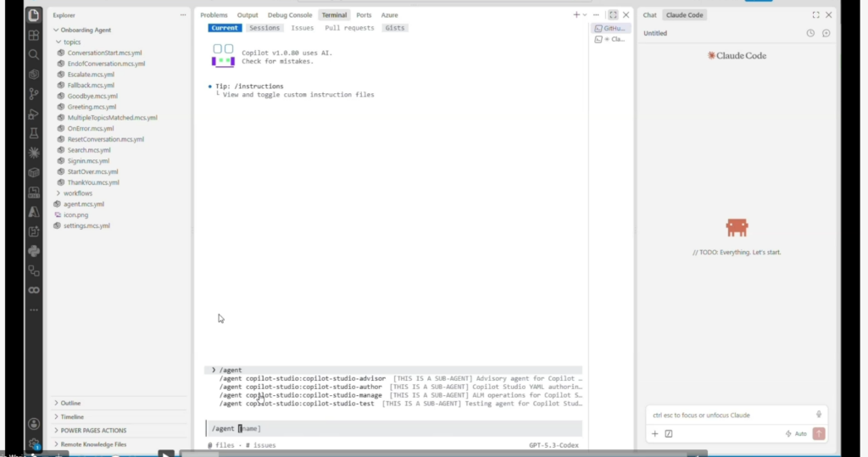Image resolution: width=868 pixels, height=457 pixels.
Task: Toggle the Auto mode in Claude input
Action: tap(796, 434)
